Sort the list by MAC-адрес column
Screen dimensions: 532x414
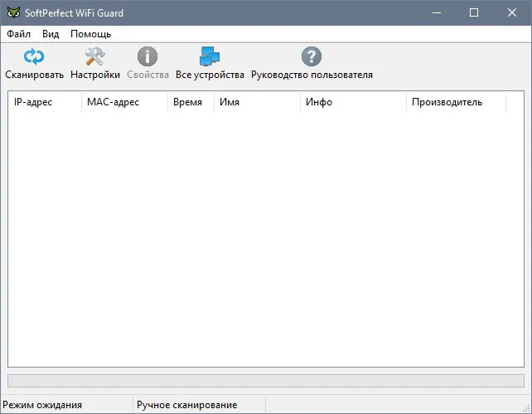click(x=124, y=102)
